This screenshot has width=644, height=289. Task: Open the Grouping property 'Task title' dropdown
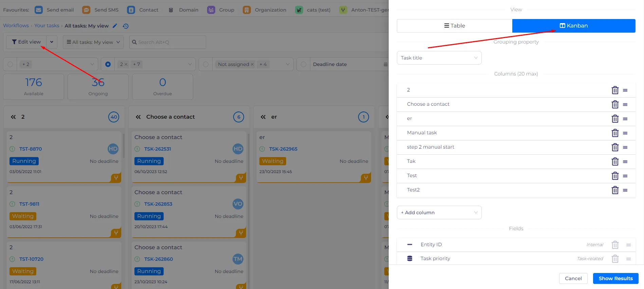(439, 58)
